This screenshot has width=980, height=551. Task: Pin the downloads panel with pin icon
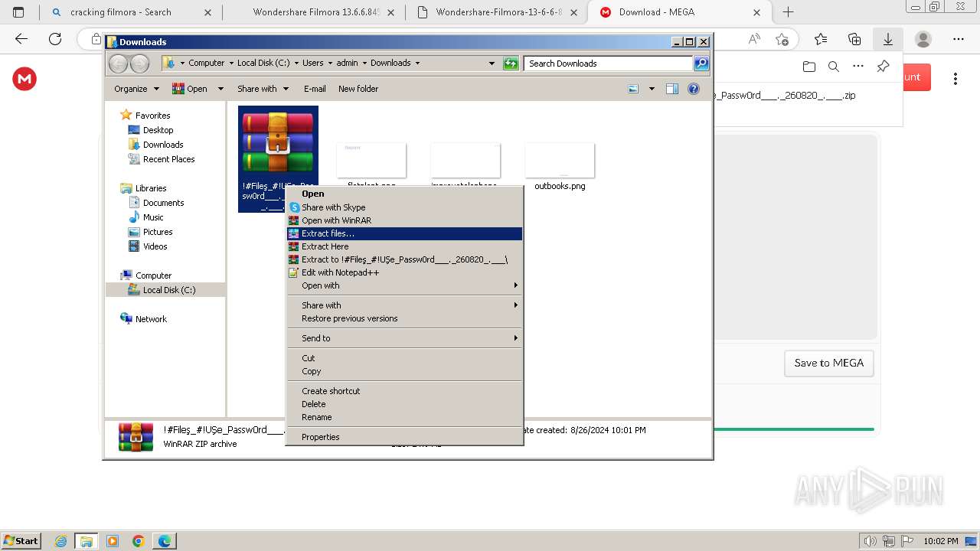tap(883, 67)
